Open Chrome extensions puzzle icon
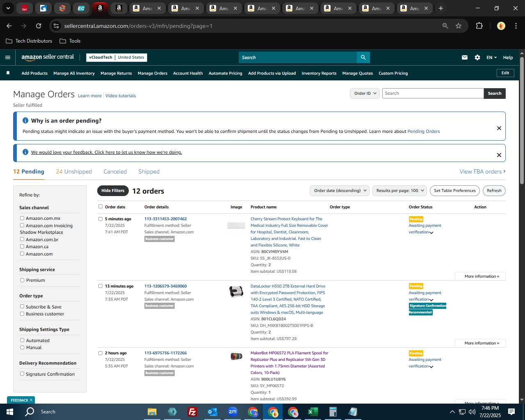 pyautogui.click(x=479, y=26)
